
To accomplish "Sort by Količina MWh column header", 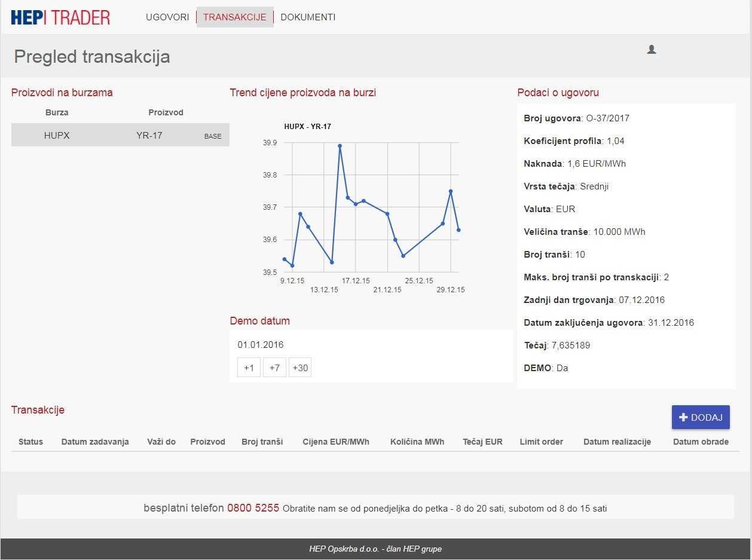I will [417, 442].
